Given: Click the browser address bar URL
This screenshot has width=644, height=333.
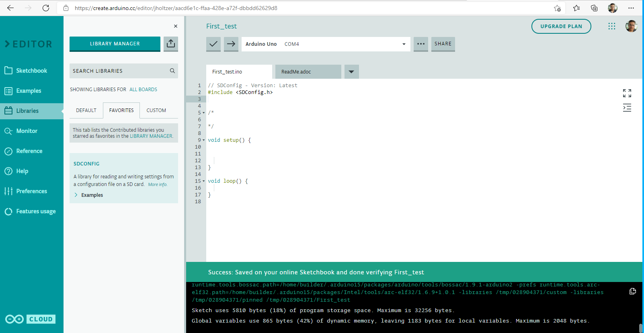Looking at the screenshot, I should point(176,8).
